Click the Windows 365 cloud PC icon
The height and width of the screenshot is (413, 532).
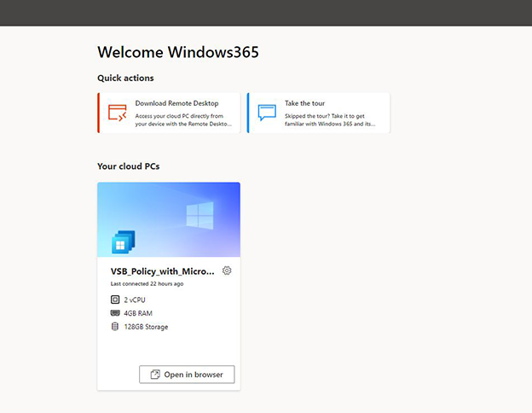coord(123,241)
